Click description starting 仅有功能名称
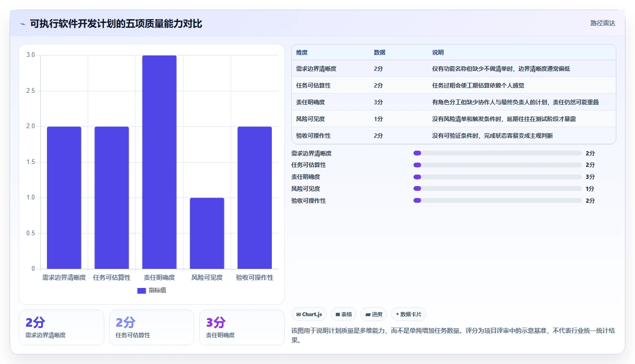The width and height of the screenshot is (635, 364). 501,69
